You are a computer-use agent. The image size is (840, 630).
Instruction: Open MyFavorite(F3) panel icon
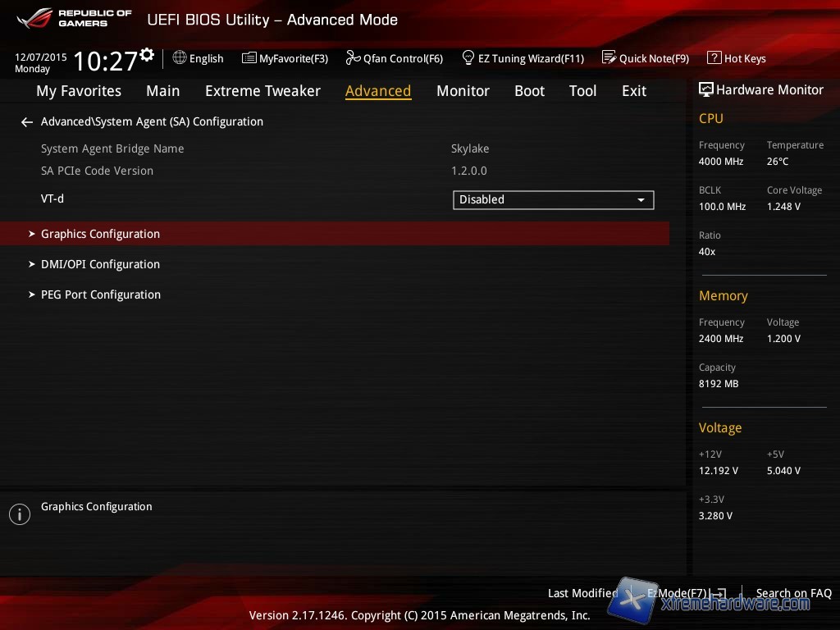[249, 57]
